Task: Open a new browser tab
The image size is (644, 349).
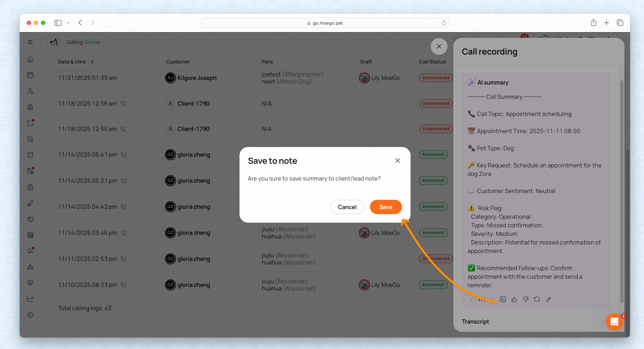Action: (607, 23)
